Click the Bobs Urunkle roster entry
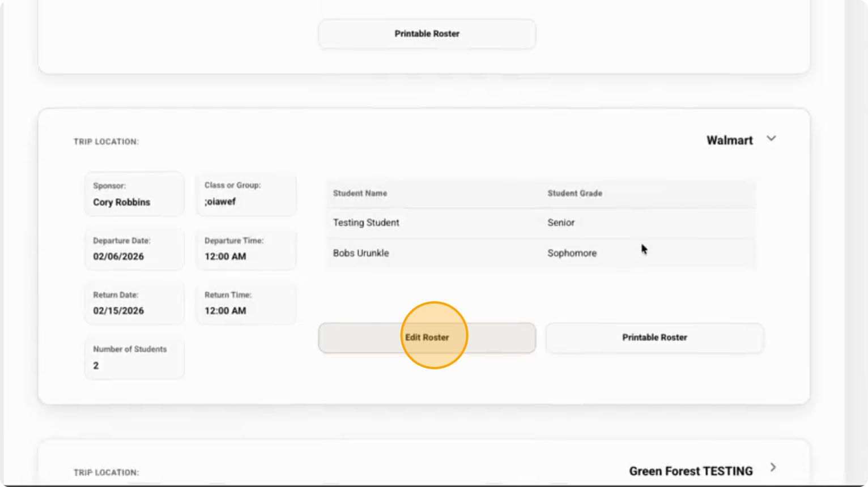The image size is (868, 487). tap(360, 253)
